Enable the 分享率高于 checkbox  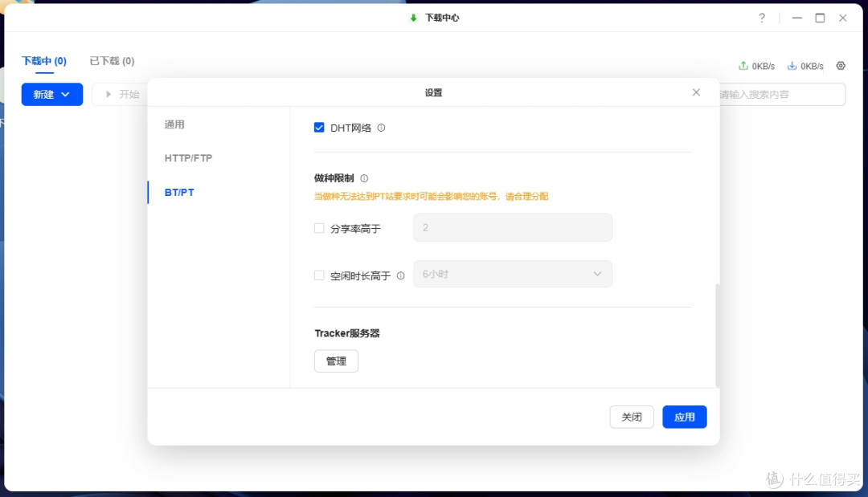click(319, 228)
